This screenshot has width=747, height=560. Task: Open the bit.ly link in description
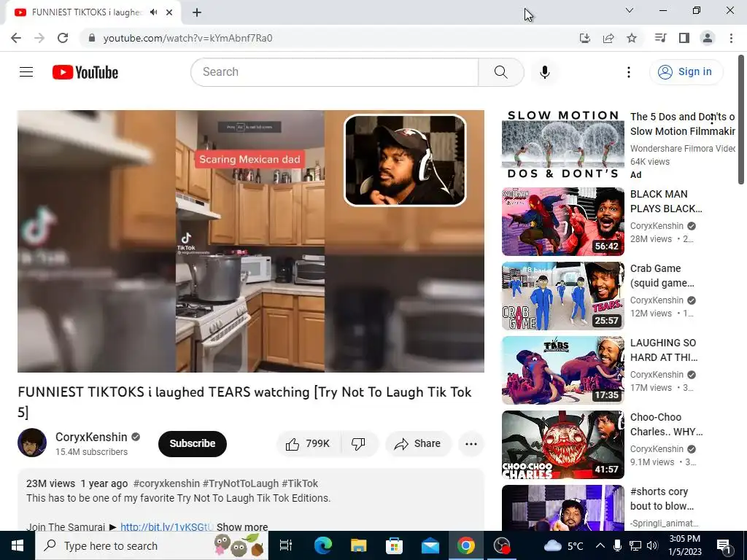click(166, 527)
